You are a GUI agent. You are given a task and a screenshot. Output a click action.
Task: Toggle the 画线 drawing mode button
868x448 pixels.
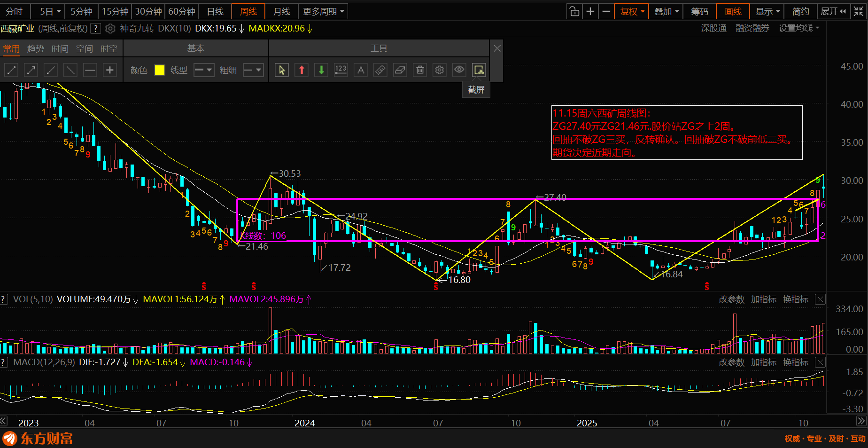733,11
